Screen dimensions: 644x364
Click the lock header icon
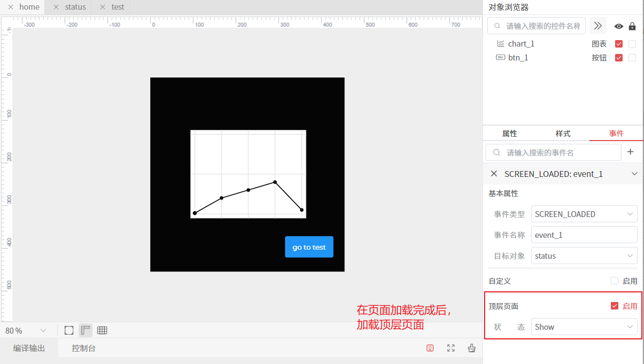coord(632,26)
